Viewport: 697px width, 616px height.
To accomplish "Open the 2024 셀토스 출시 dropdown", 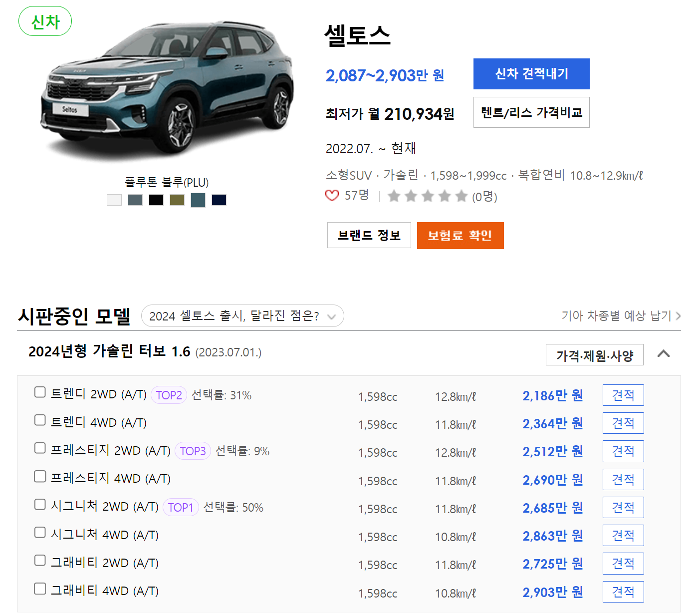I will click(242, 315).
